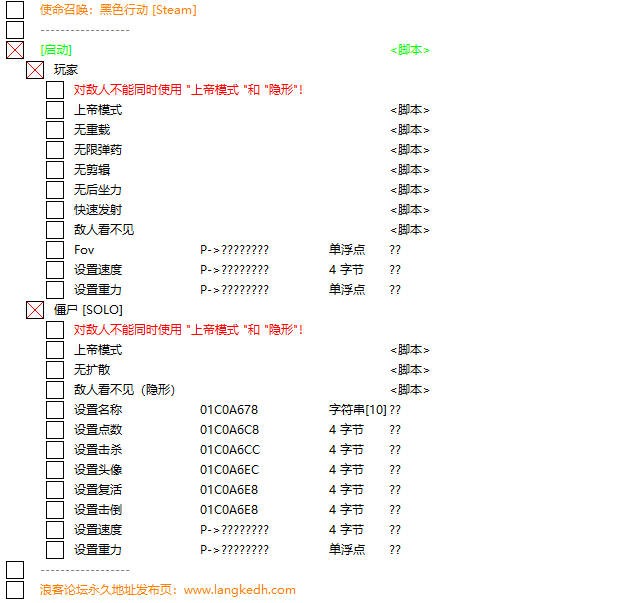The image size is (629, 603).
Task: Activate the 快速发射 checkbox
Action: [55, 210]
